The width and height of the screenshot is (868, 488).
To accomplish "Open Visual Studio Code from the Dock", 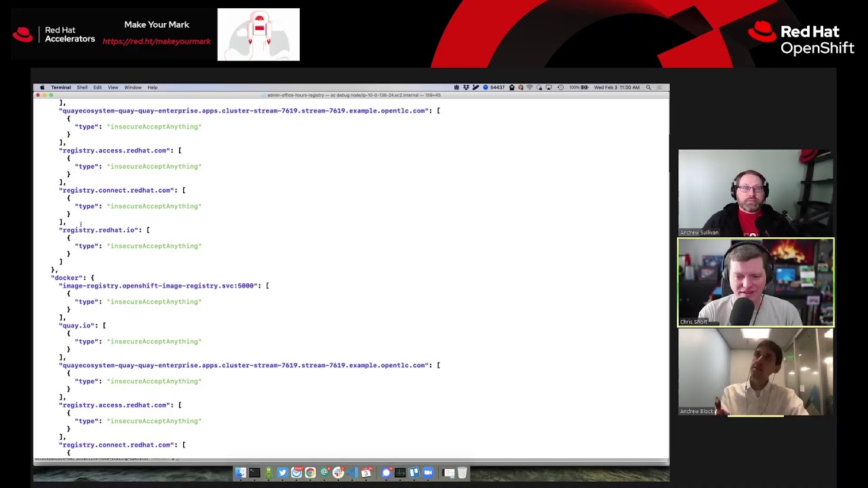I will (352, 472).
